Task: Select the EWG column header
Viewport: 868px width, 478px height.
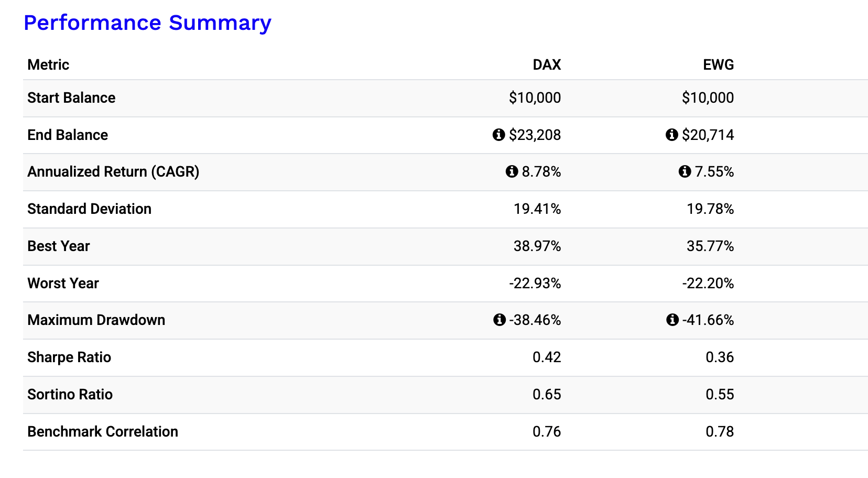Action: 718,64
